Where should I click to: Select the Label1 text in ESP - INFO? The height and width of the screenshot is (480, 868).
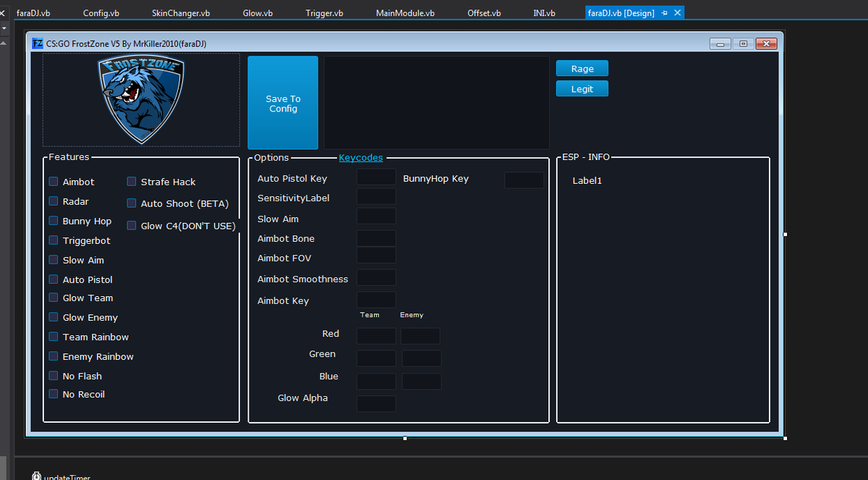point(587,180)
